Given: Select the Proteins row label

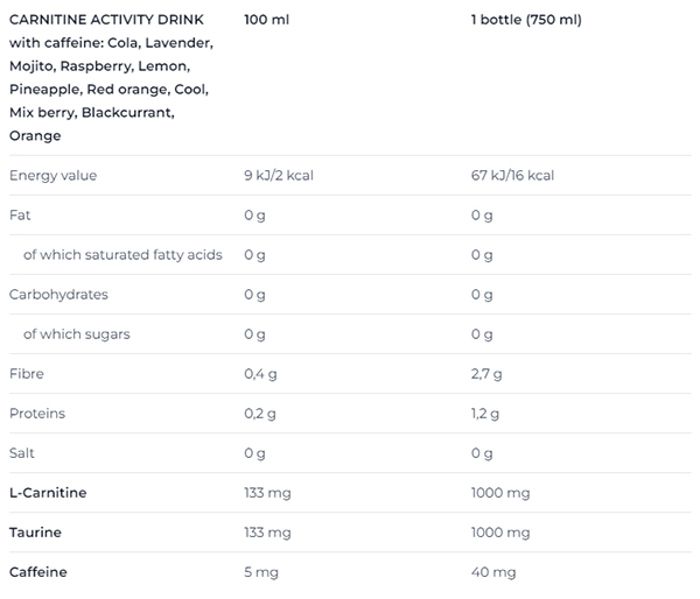Looking at the screenshot, I should (x=37, y=413).
